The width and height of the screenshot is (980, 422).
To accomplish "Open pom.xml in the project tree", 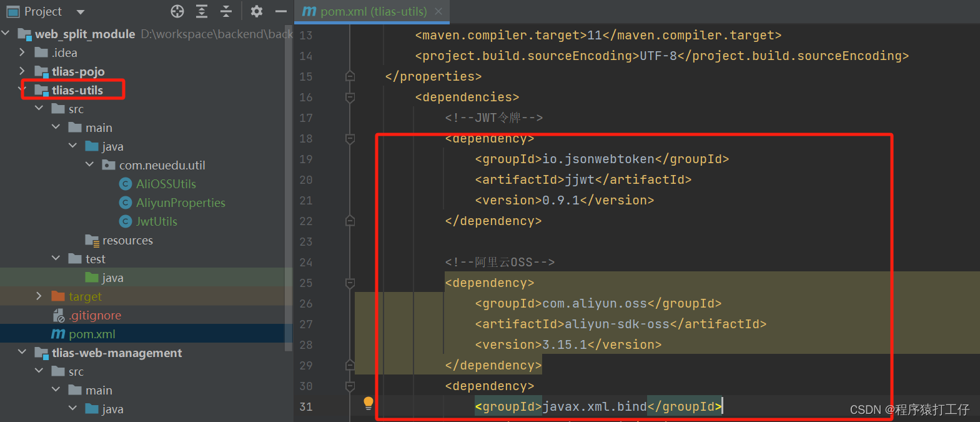I will point(92,334).
